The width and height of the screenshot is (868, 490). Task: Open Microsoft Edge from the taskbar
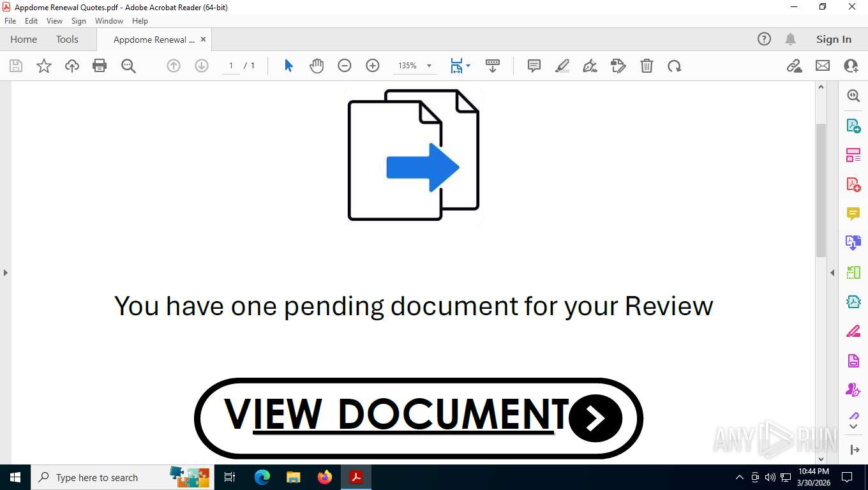pos(262,477)
